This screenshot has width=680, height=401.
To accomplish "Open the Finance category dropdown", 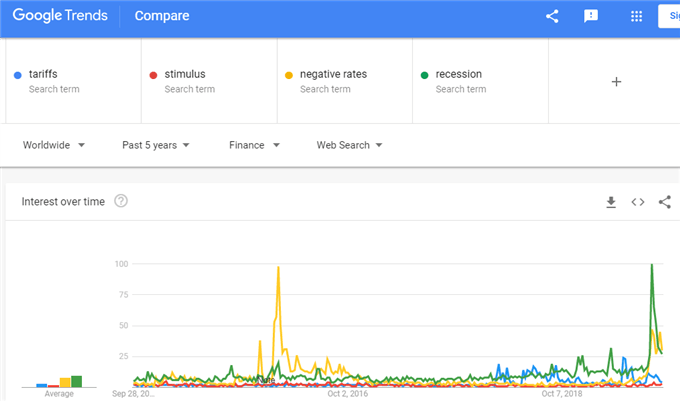I will (x=255, y=145).
